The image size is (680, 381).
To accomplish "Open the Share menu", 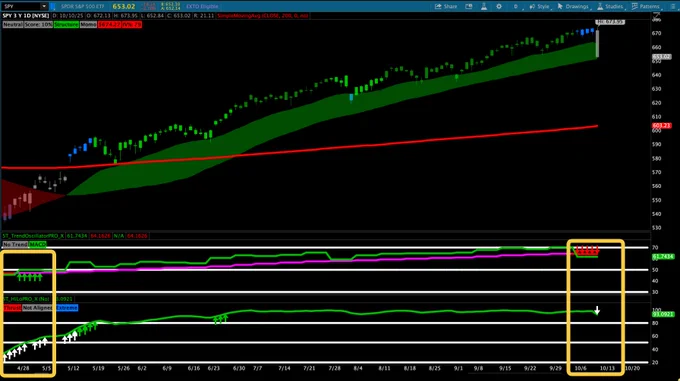I will pyautogui.click(x=446, y=7).
